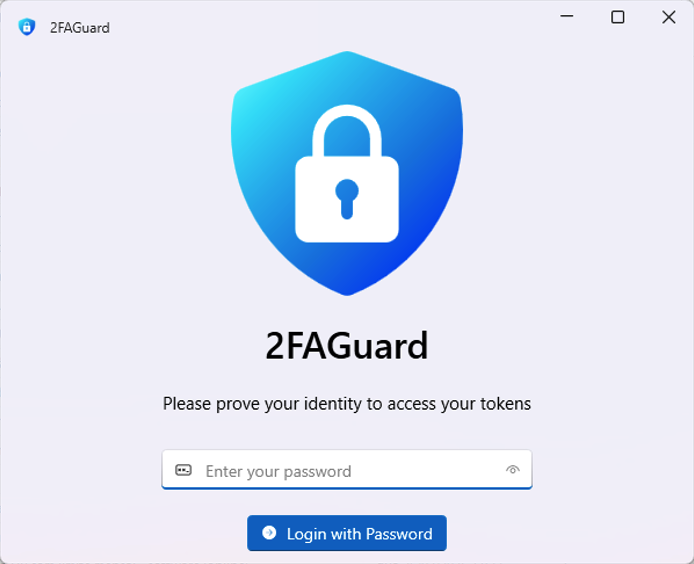Click the empty title bar area
The width and height of the screenshot is (694, 564).
332,18
